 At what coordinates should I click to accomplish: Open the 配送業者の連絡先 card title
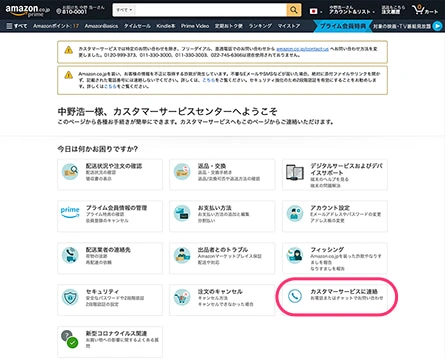108,249
